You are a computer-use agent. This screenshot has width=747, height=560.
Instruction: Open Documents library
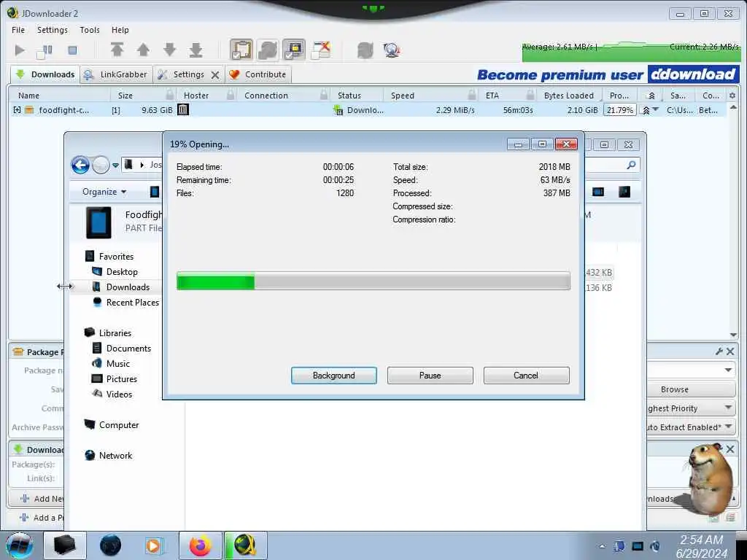click(x=128, y=348)
